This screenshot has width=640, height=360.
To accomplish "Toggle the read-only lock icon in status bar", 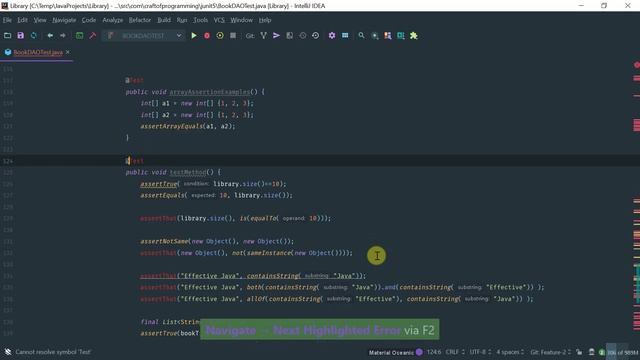I will click(x=579, y=352).
